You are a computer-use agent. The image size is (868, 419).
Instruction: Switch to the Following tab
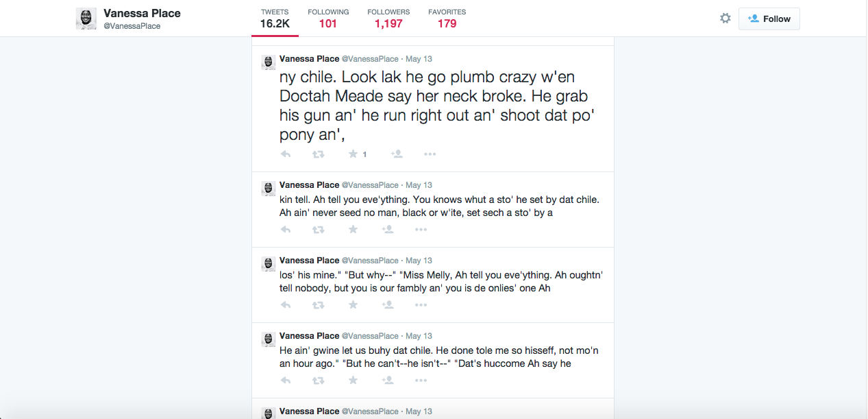(328, 19)
